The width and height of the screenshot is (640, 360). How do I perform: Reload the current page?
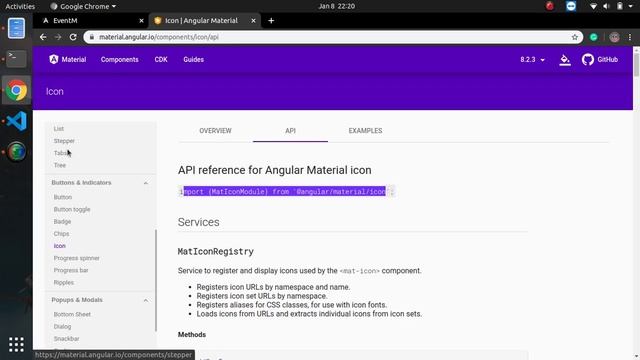click(x=73, y=37)
